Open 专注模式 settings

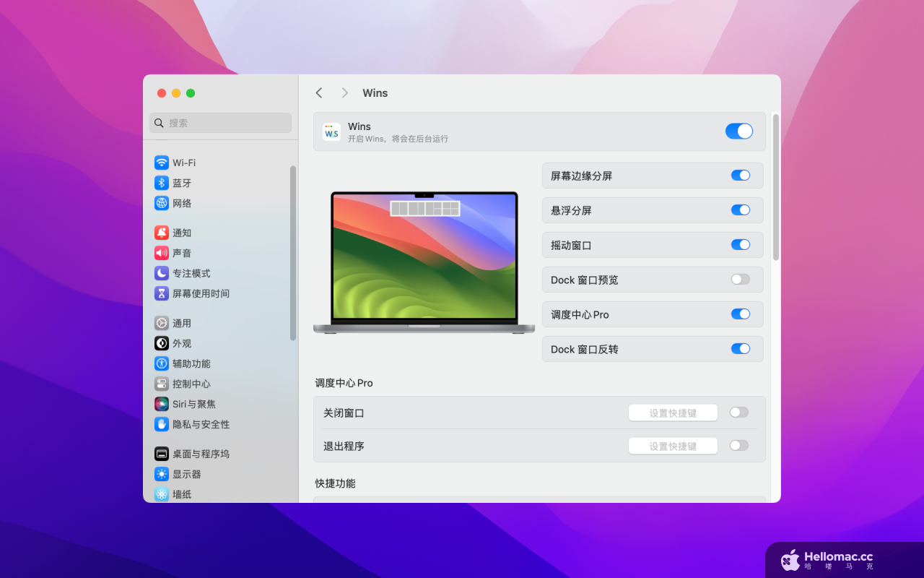(220, 273)
